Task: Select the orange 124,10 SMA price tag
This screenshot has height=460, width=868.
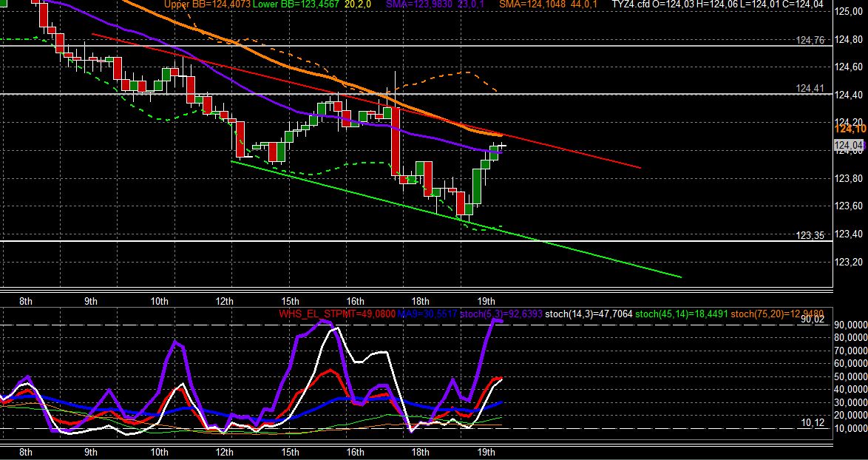Action: [851, 129]
